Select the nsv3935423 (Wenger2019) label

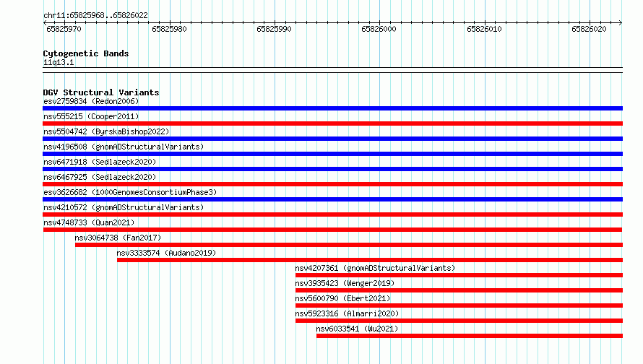pos(345,283)
